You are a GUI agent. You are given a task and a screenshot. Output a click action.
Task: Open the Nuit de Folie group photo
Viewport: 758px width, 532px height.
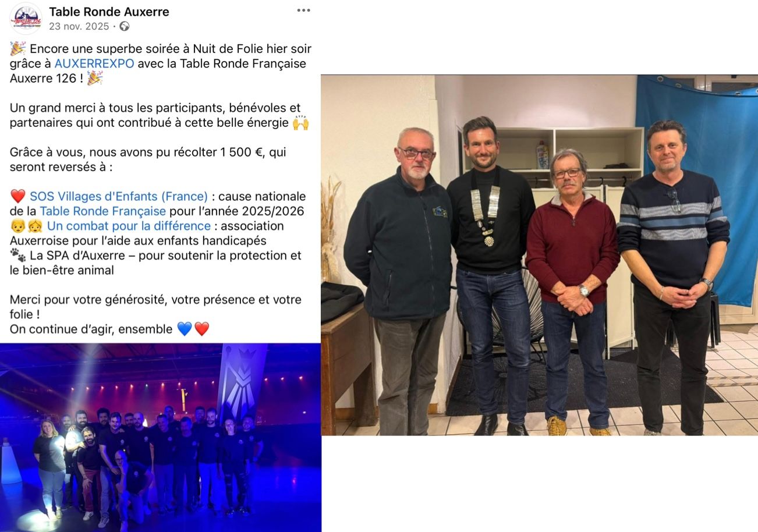tap(160, 437)
